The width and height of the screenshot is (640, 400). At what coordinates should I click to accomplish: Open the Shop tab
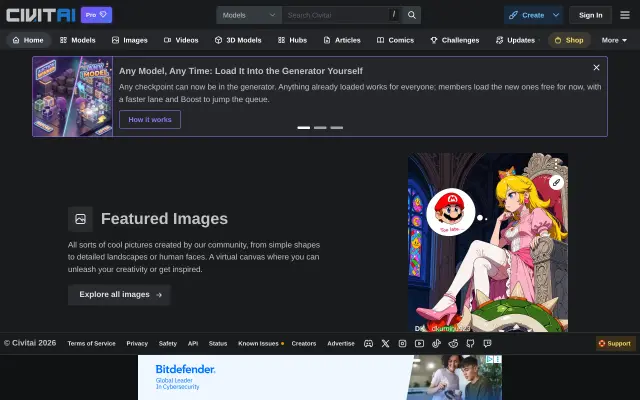point(569,40)
